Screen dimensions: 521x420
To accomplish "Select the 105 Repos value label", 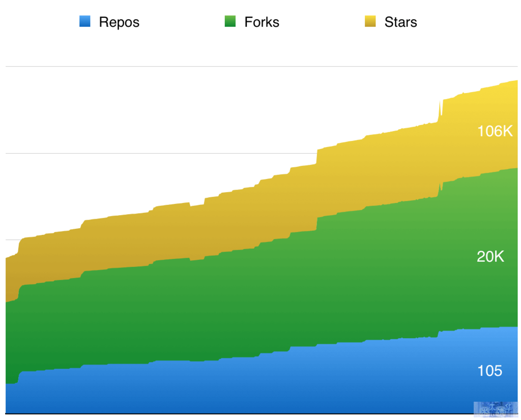I will pyautogui.click(x=489, y=371).
